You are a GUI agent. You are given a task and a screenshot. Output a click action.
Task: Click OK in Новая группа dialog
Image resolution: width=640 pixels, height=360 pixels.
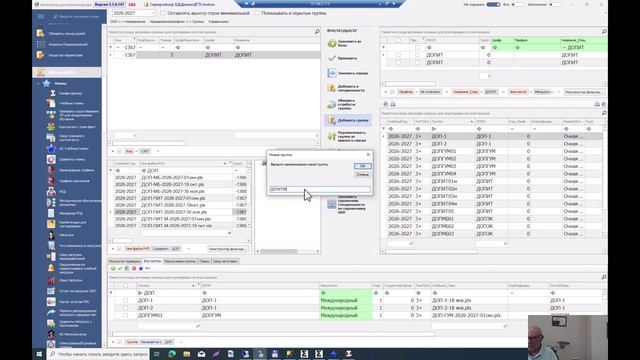(x=362, y=166)
